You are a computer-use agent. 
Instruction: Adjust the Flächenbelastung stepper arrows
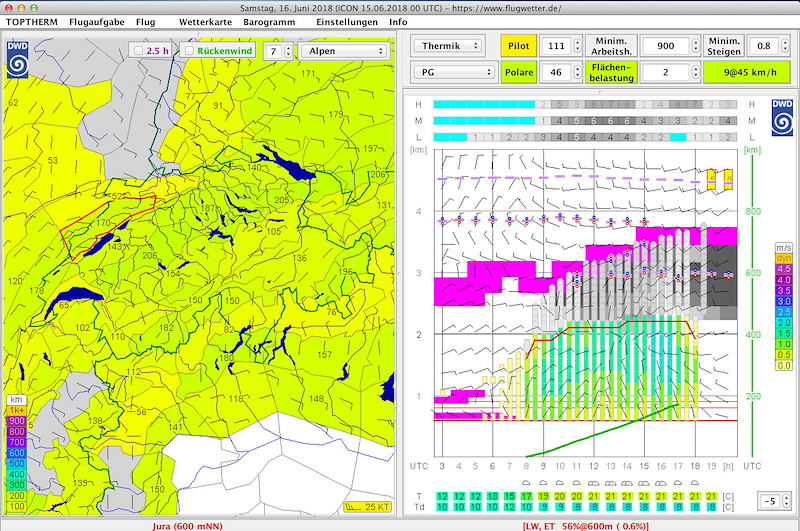click(695, 72)
